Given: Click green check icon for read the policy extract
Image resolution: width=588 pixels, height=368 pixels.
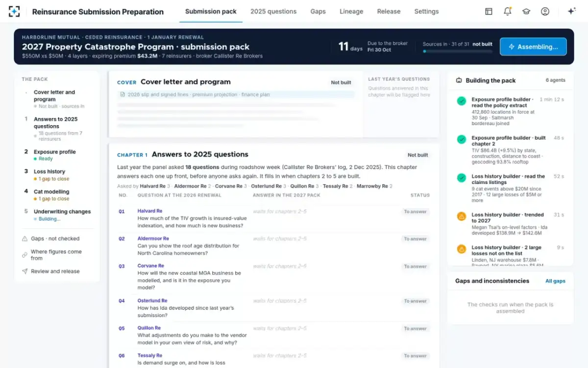Looking at the screenshot, I should [462, 101].
